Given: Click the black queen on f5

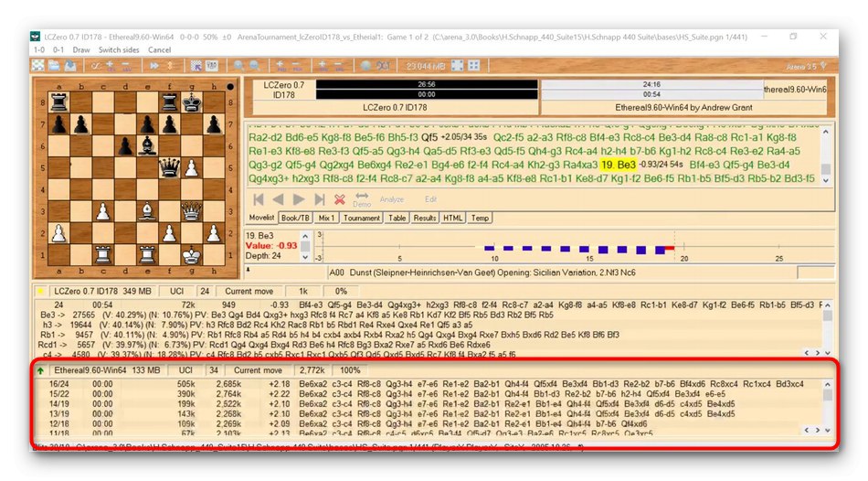Looking at the screenshot, I should (x=169, y=167).
